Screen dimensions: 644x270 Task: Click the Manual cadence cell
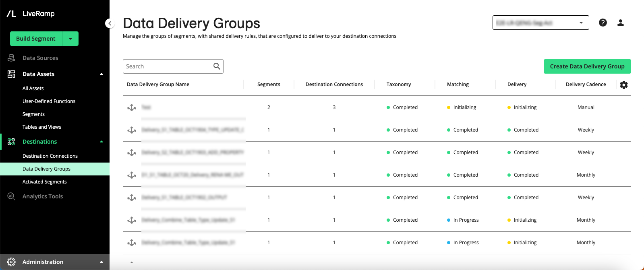586,107
